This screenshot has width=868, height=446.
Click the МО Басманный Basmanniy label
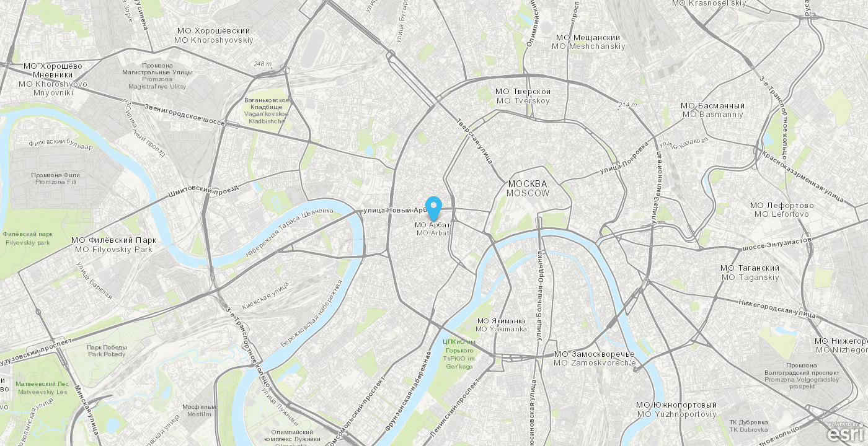(712, 110)
